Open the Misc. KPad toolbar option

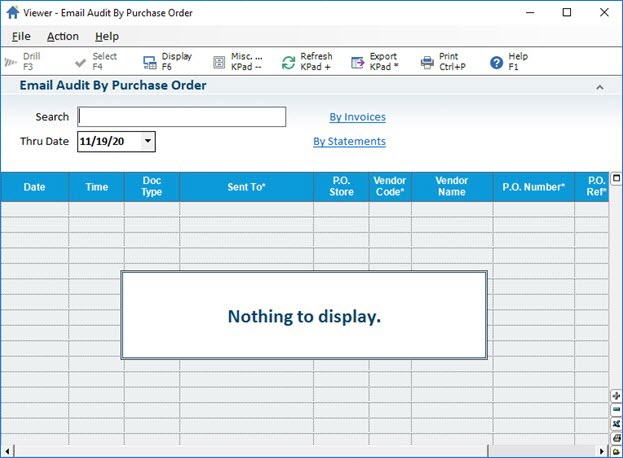tap(219, 62)
